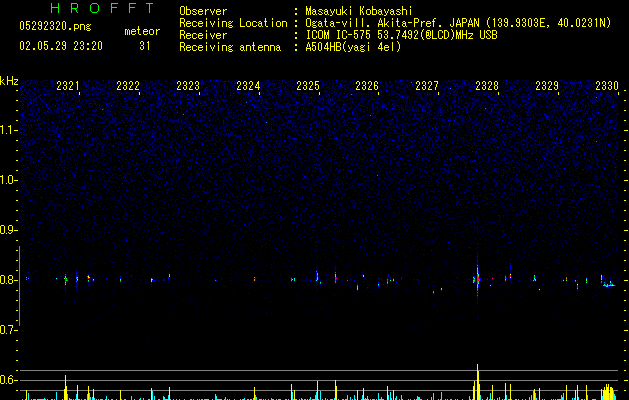629x400 pixels.
Task: Click the 0.6 kHz axis label
Action: pos(8,380)
